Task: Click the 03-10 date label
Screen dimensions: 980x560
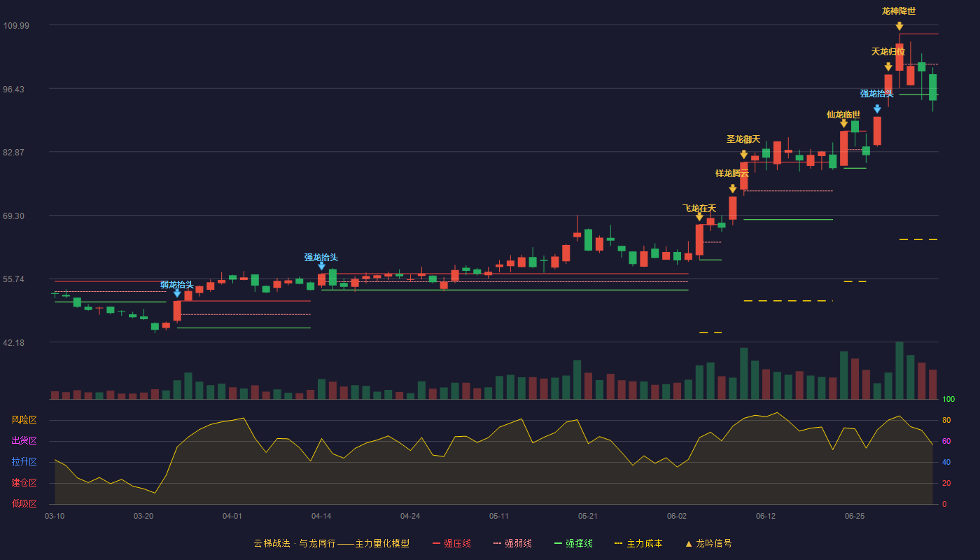Action: click(x=55, y=516)
